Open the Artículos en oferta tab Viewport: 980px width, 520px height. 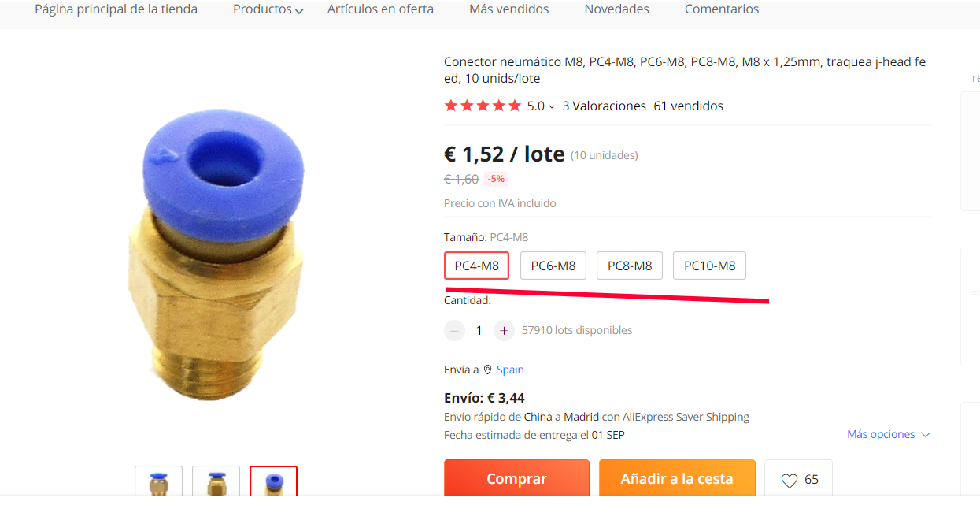380,9
